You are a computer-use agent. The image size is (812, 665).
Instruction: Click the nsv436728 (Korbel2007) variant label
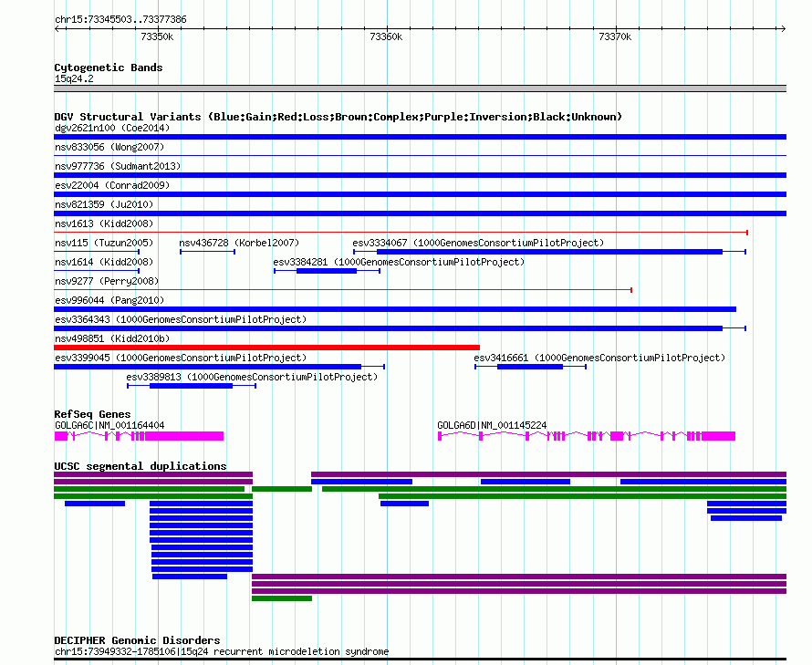239,243
